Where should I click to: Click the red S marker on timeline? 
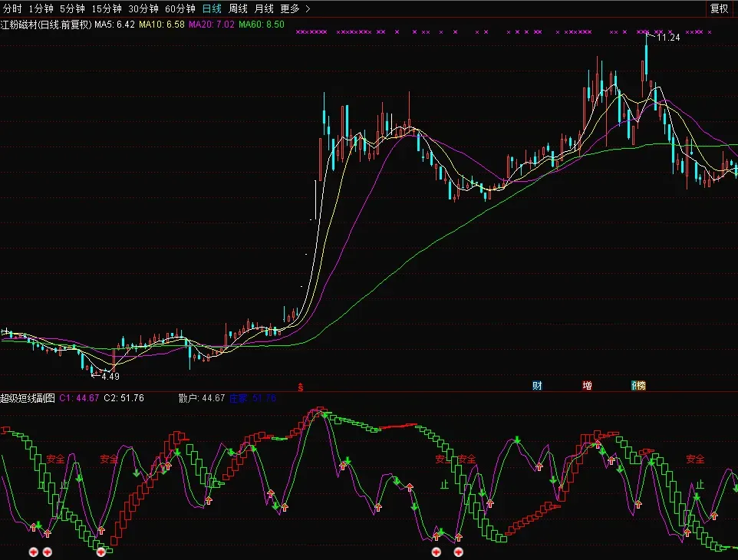click(x=301, y=387)
